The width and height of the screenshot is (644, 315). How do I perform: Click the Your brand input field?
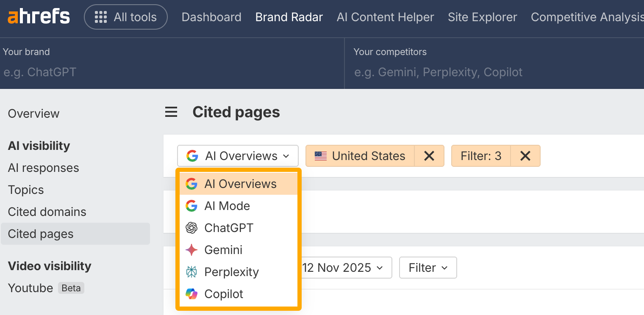[169, 72]
